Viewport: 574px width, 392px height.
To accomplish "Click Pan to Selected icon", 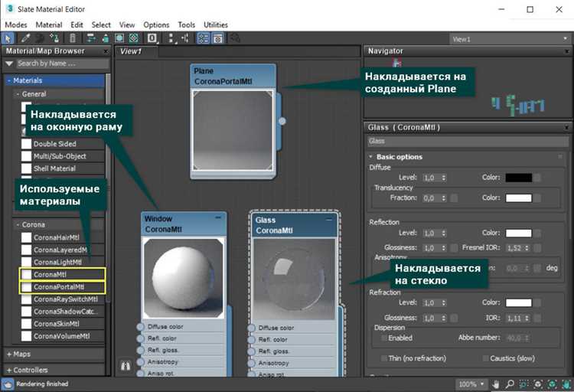I will (x=566, y=384).
